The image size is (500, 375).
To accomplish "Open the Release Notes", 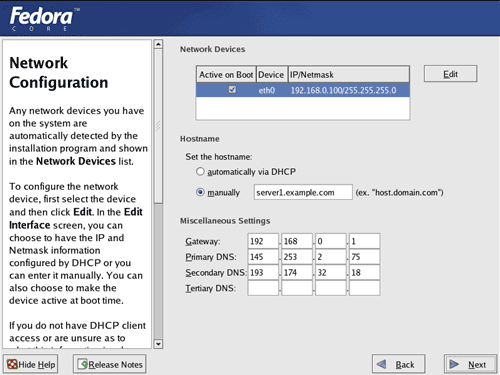I will (x=109, y=364).
